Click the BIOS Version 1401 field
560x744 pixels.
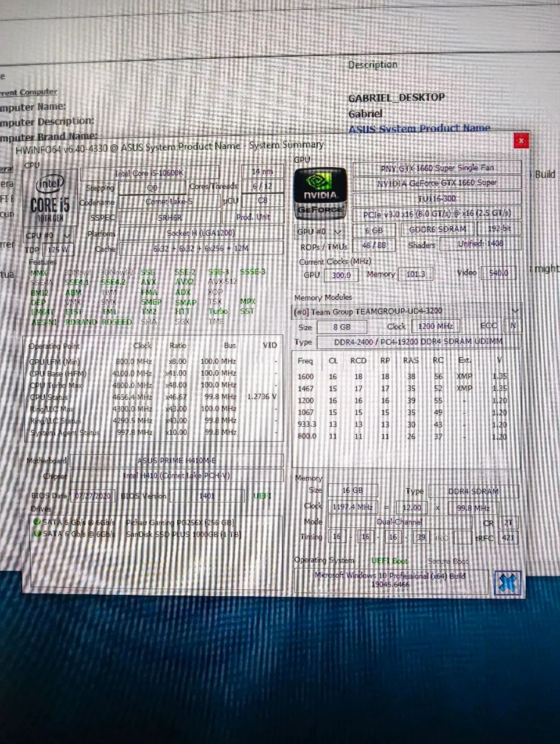point(207,496)
